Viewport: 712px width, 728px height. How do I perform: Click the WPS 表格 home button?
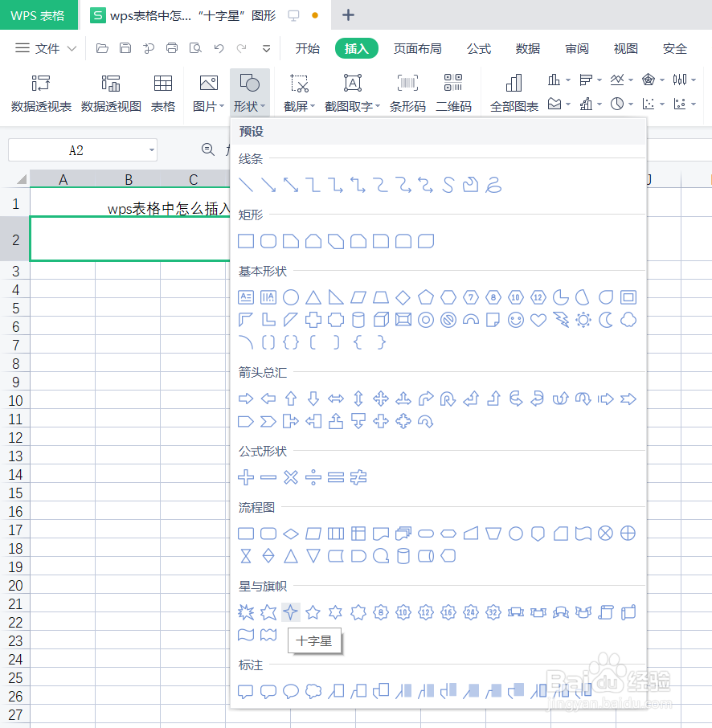click(x=39, y=14)
